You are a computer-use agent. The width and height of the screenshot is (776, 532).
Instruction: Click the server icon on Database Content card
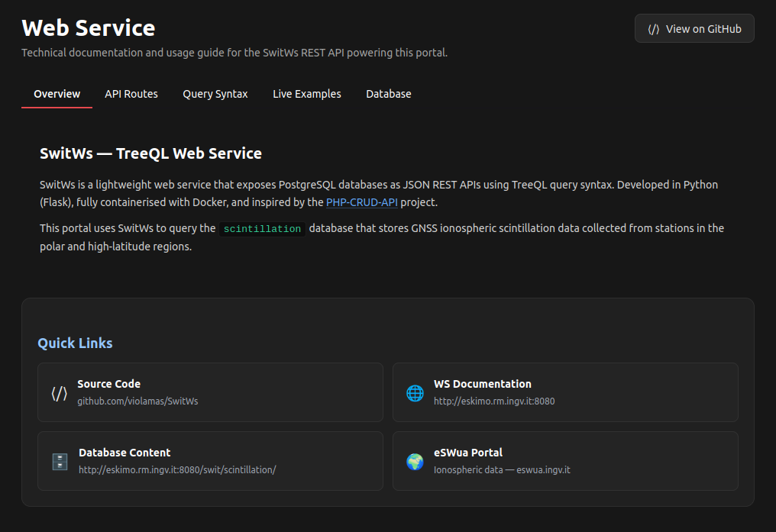pyautogui.click(x=60, y=461)
